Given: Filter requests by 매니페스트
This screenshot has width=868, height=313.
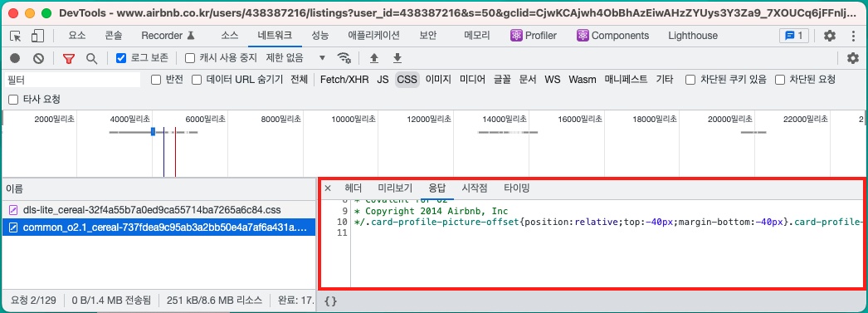Looking at the screenshot, I should [626, 80].
